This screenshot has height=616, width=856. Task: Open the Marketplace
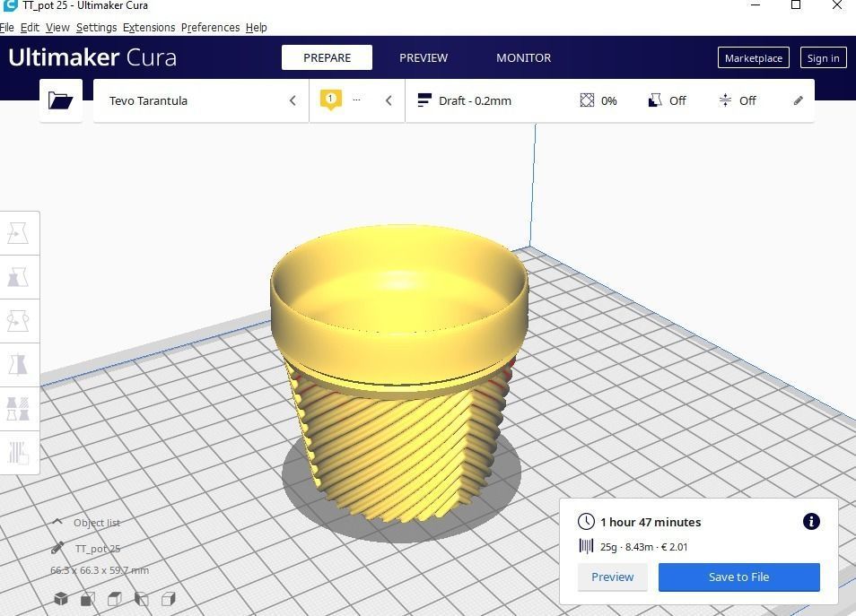click(x=754, y=58)
